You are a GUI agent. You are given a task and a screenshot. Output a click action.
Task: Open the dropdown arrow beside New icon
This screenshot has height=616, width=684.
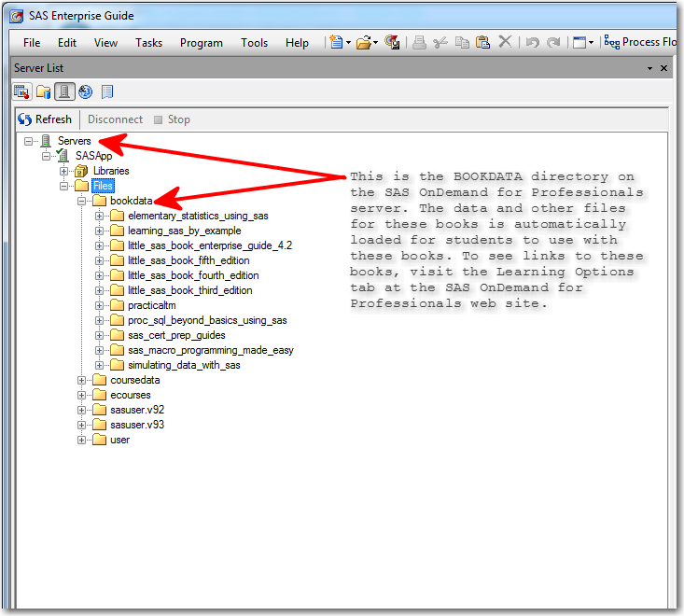point(349,43)
